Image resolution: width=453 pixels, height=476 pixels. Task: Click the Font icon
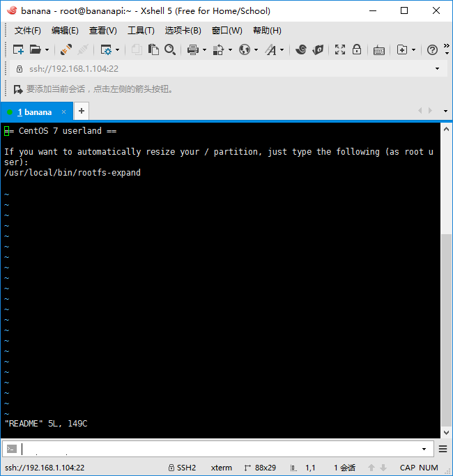pyautogui.click(x=271, y=49)
